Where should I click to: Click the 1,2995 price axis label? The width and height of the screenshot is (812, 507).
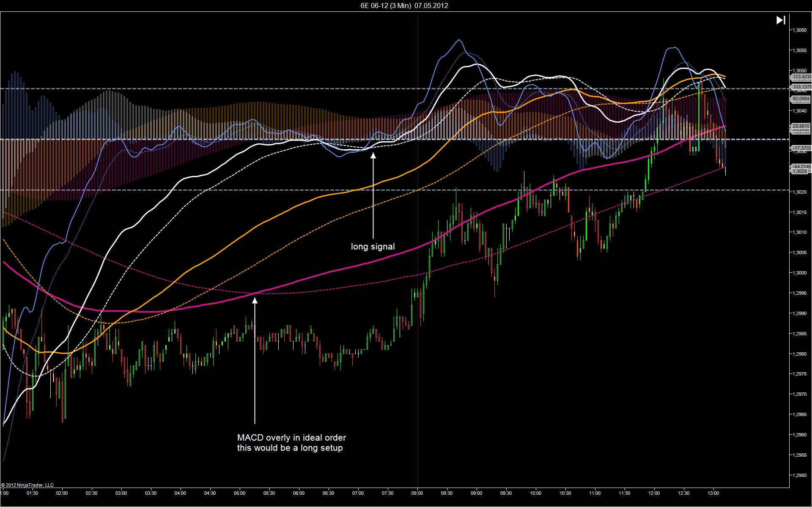(799, 293)
